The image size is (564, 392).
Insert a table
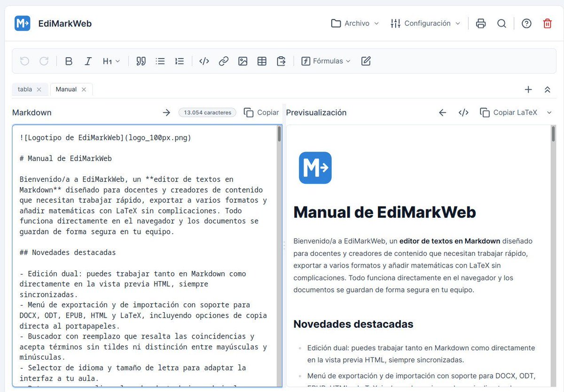(262, 61)
